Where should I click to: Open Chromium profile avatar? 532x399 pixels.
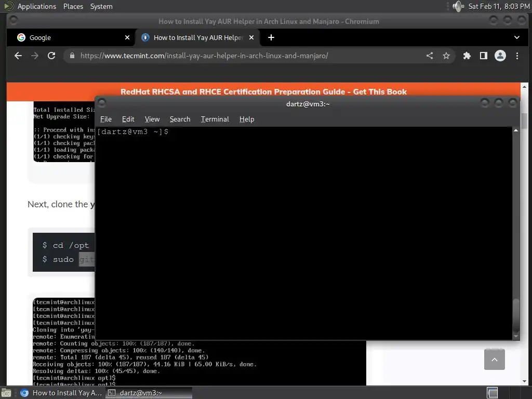coord(500,56)
